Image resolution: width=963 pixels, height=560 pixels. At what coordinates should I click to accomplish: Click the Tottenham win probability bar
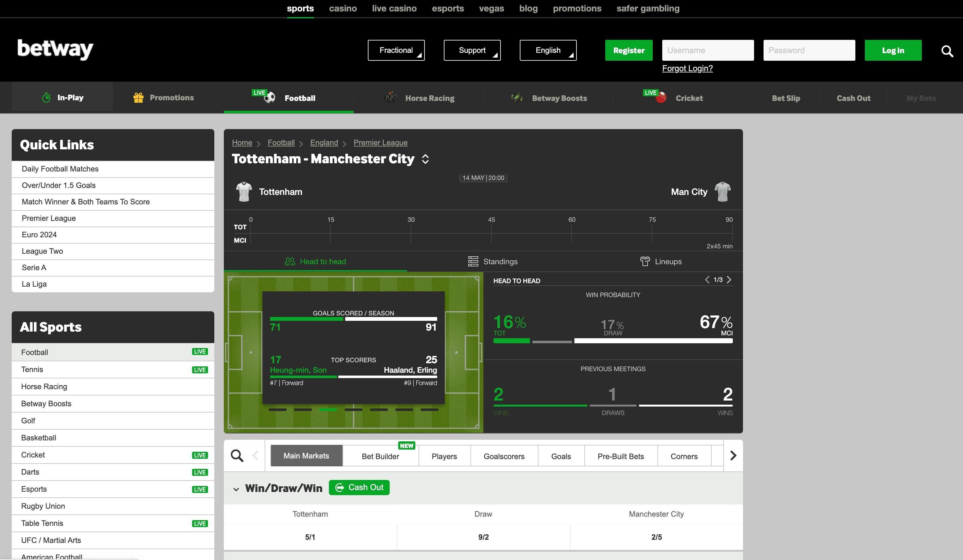pyautogui.click(x=512, y=341)
